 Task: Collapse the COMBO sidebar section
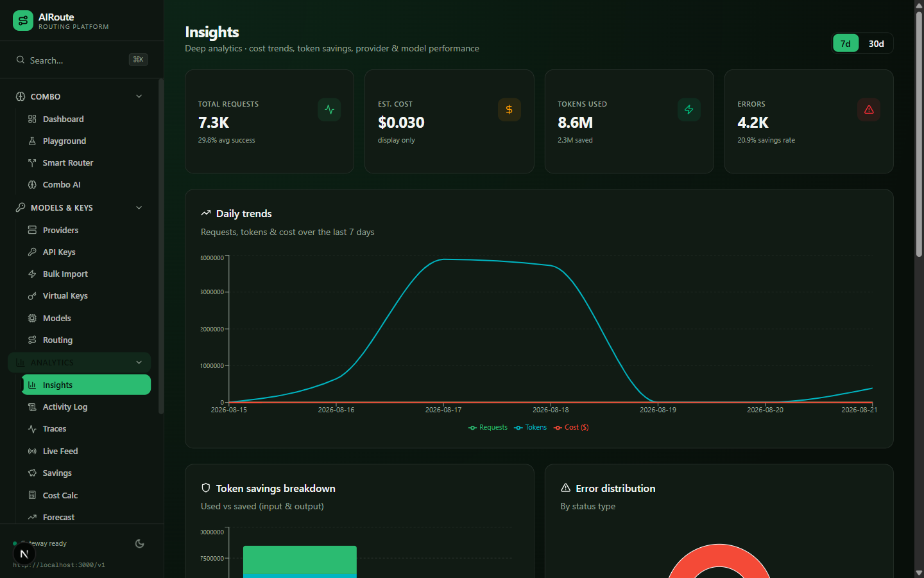point(139,96)
